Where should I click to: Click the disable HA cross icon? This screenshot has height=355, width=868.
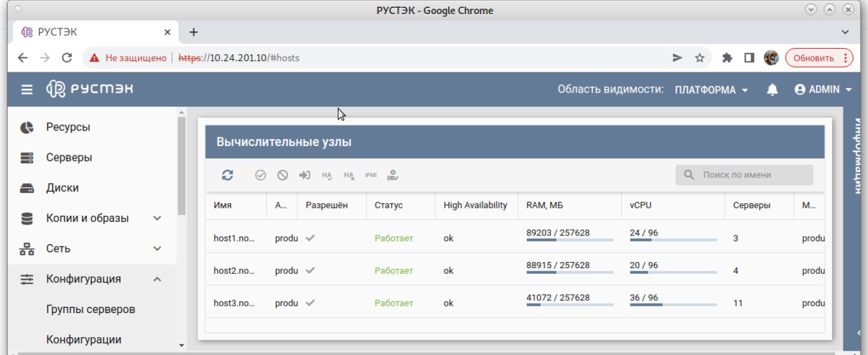(x=349, y=175)
